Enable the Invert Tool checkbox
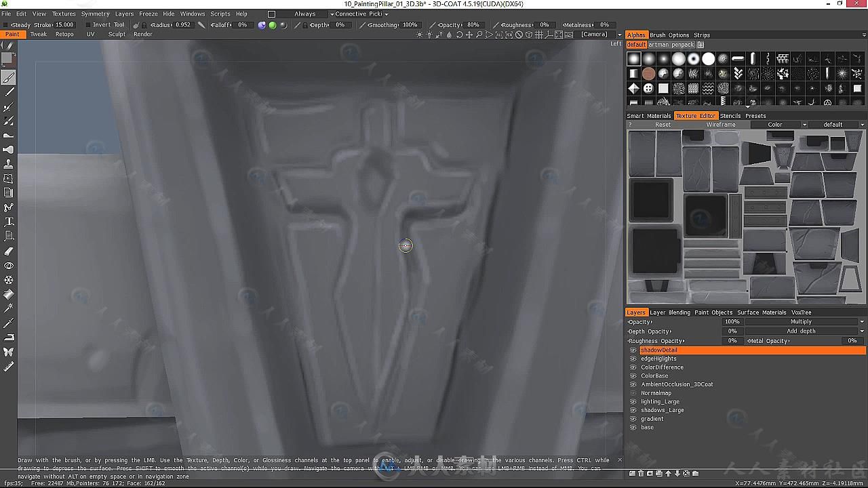 coord(89,25)
